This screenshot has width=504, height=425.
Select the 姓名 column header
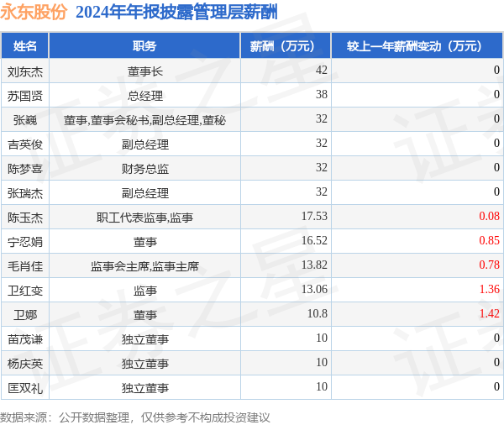[x=25, y=46]
